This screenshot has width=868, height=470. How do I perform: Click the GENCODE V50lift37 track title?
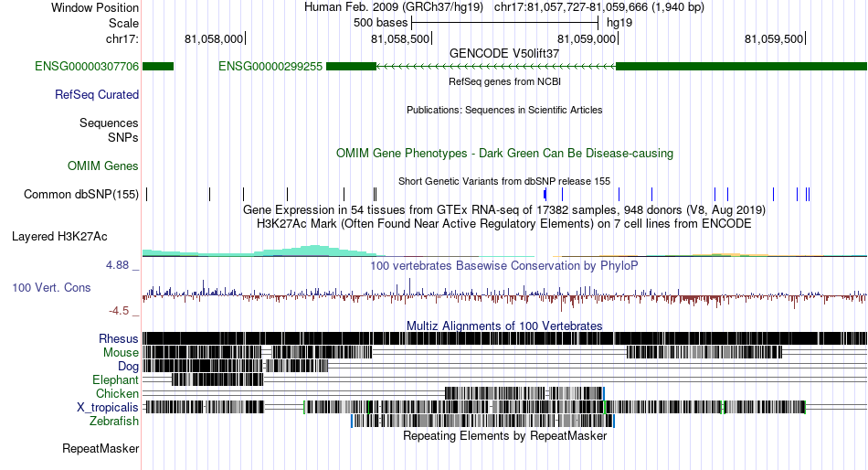[x=504, y=53]
